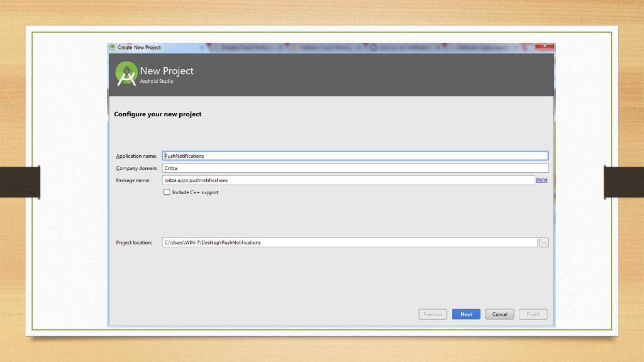Screen dimensions: 644x362
Task: Enable Include C++ support checkbox
Action: (x=167, y=192)
